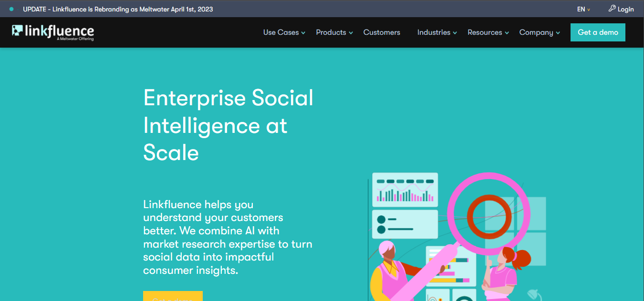Open the EN language selector

(583, 9)
